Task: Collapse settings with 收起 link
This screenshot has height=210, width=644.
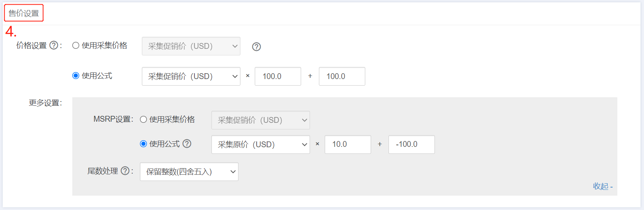Action: tap(603, 186)
